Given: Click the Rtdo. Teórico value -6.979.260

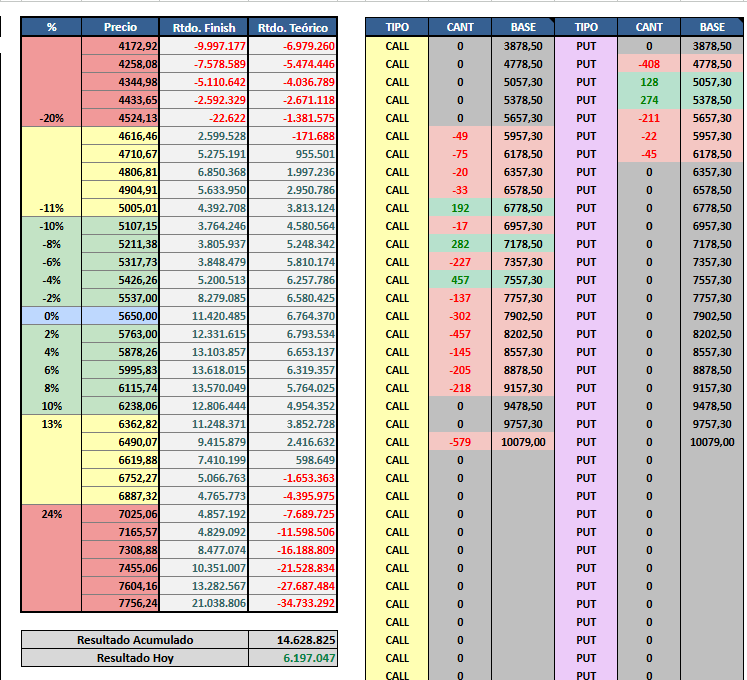Looking at the screenshot, I should point(293,46).
